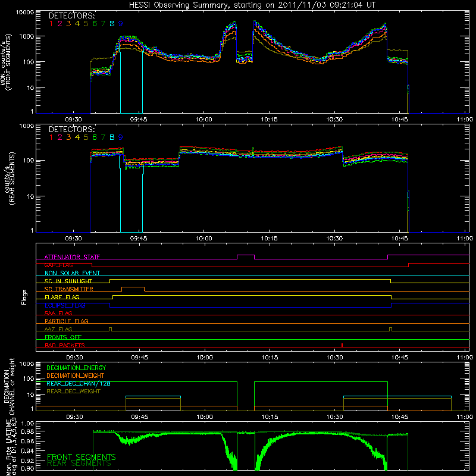Click the 'ECLIPSE_FLAG' label

point(65,305)
